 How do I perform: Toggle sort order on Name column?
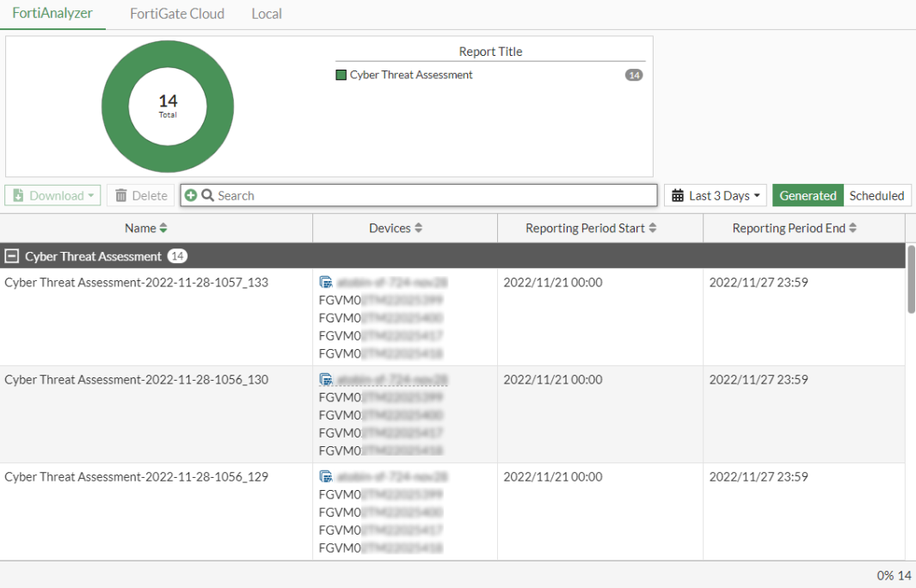pyautogui.click(x=164, y=228)
